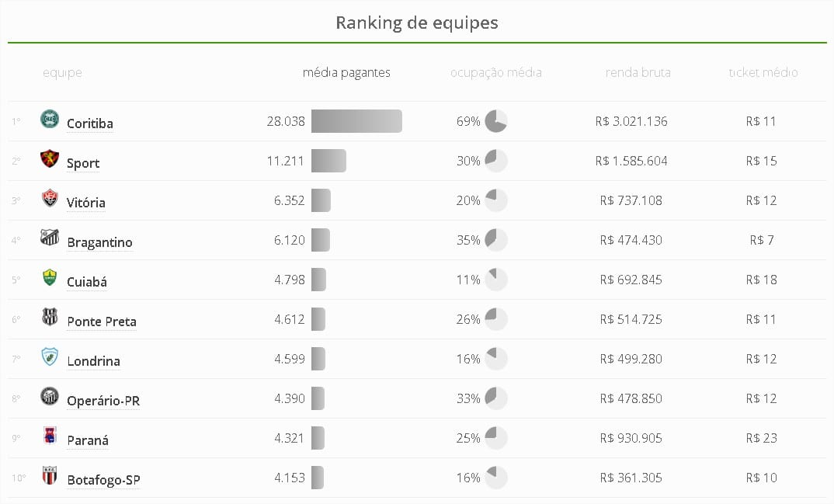Sort by the média pagantes column
Image resolution: width=834 pixels, height=504 pixels.
tap(346, 73)
